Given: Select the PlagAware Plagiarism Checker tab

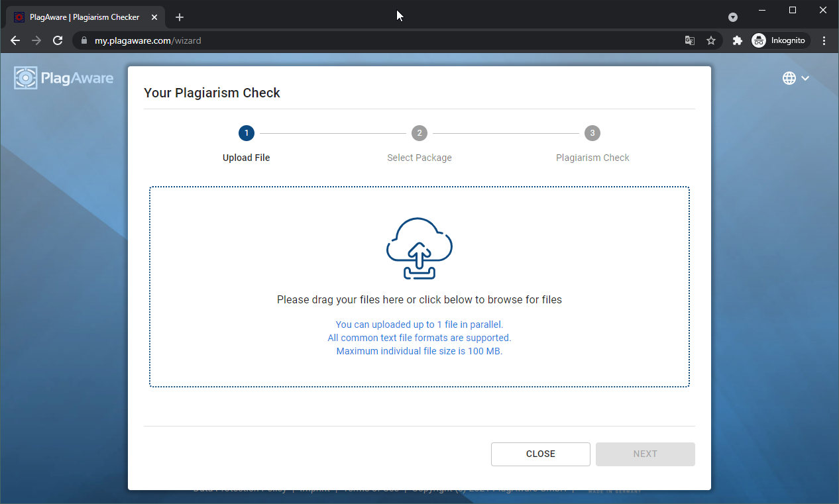Looking at the screenshot, I should click(85, 17).
